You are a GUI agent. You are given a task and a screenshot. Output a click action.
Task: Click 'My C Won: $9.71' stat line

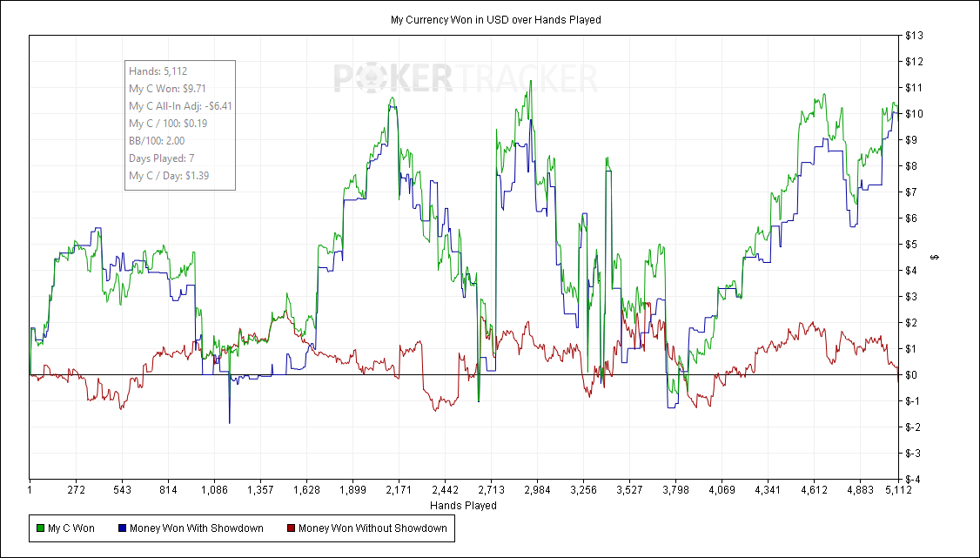click(x=167, y=89)
